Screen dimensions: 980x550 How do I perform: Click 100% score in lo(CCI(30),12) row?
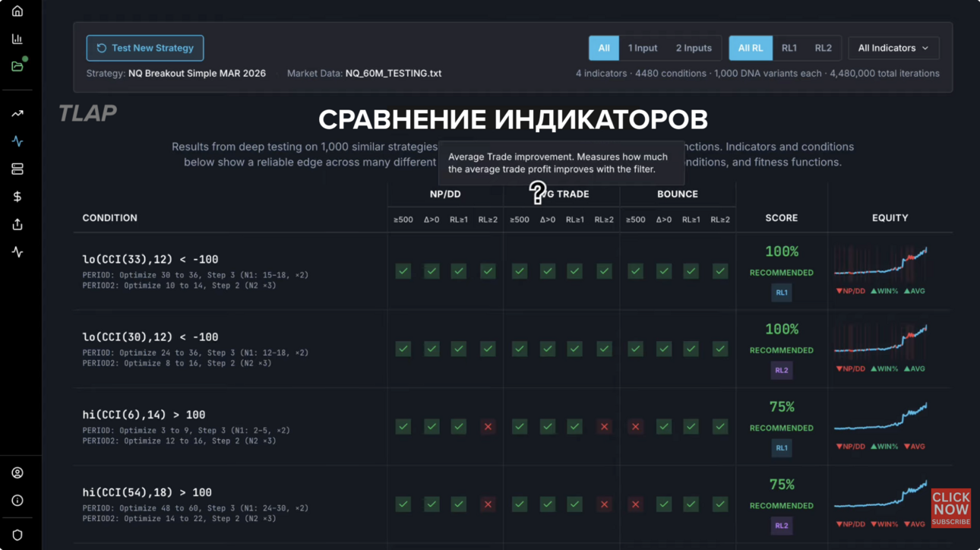coord(782,329)
